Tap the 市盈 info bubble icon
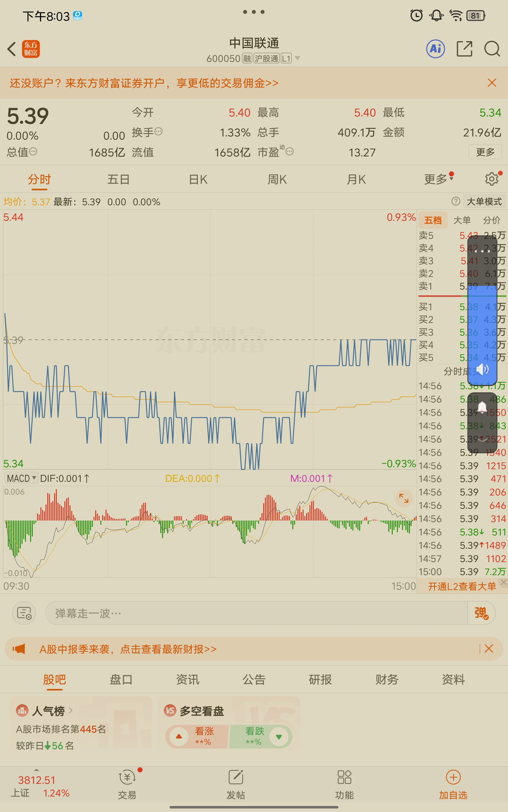 click(290, 152)
